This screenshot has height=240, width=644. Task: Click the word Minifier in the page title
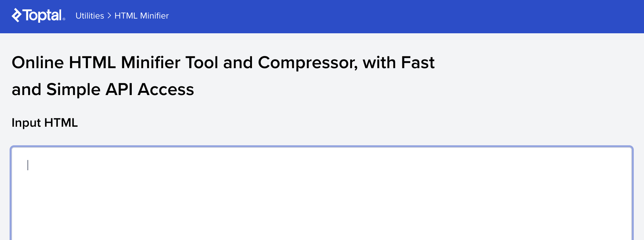point(151,62)
